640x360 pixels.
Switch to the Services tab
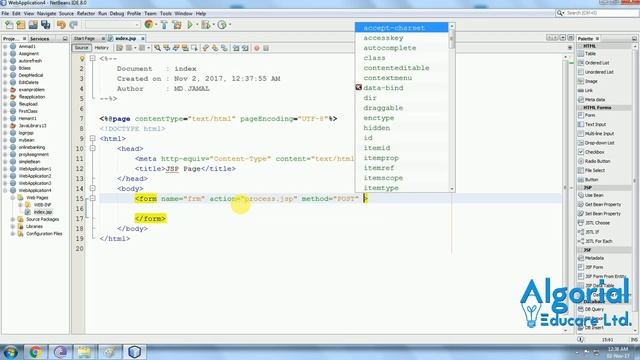40,39
